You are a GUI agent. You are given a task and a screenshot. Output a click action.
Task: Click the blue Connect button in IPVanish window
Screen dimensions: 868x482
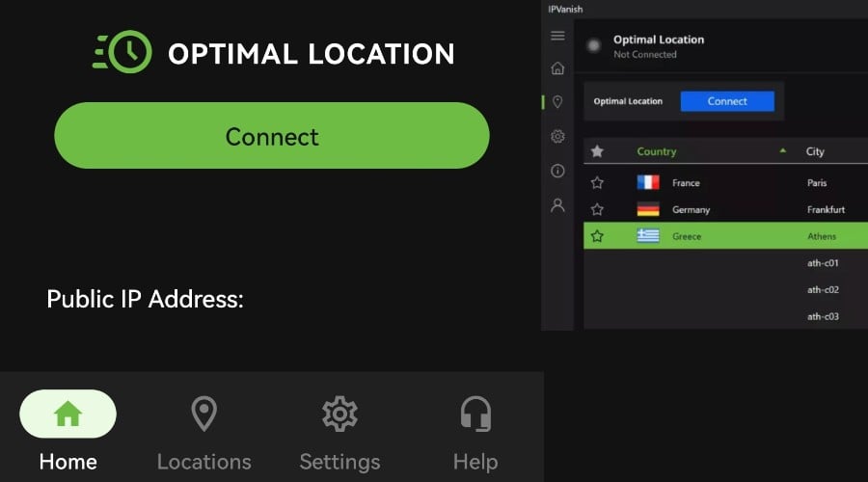727,101
